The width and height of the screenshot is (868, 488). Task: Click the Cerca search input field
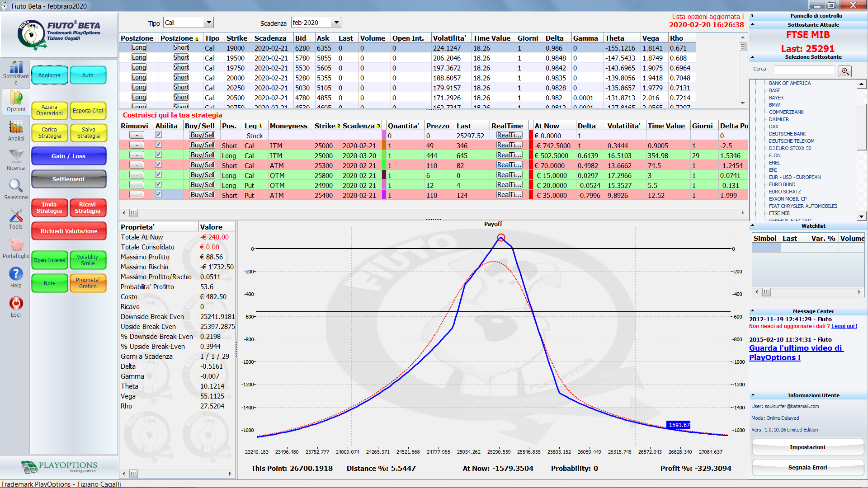click(x=804, y=70)
